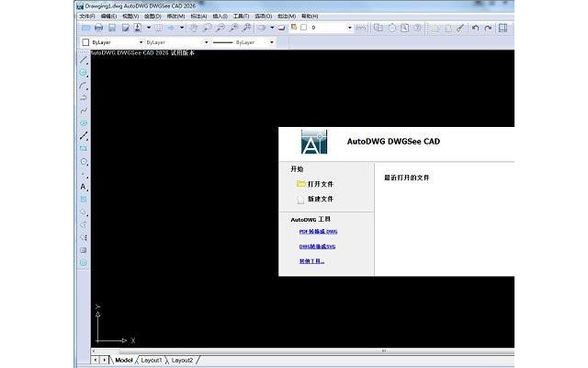Screen dimensions: 588x368
Task: Expand the arrow next to export icon
Action: tap(149, 28)
